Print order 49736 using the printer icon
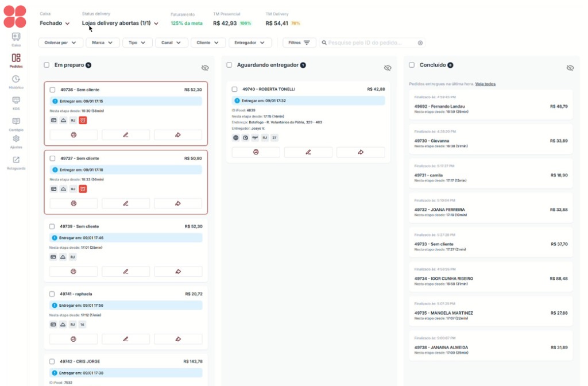 (73, 135)
